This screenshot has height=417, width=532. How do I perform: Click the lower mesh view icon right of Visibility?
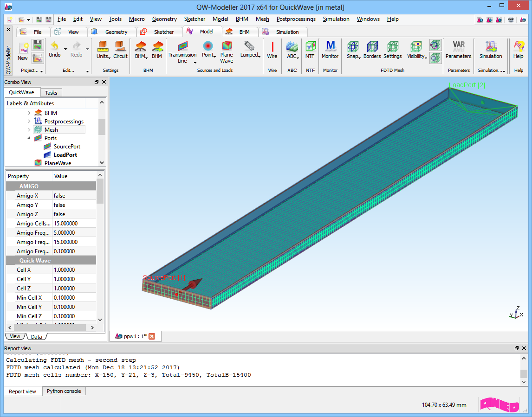tap(435, 58)
